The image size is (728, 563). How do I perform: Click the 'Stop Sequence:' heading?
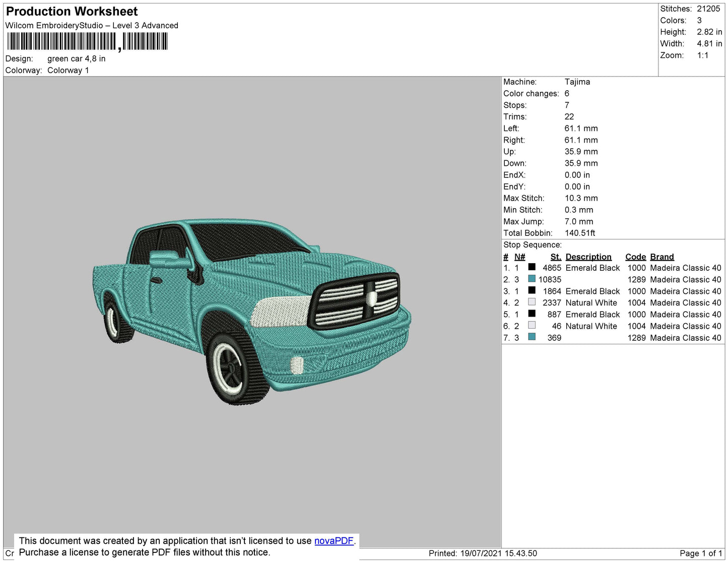click(533, 245)
